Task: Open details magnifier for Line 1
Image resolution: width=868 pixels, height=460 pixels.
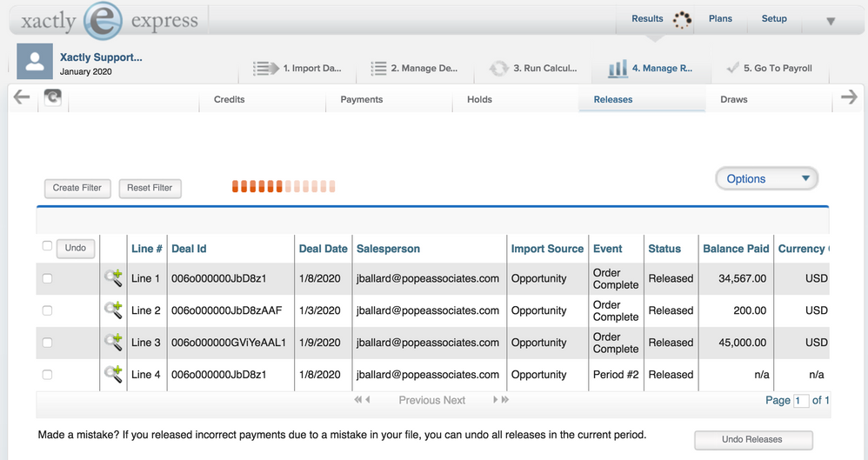Action: [x=113, y=278]
